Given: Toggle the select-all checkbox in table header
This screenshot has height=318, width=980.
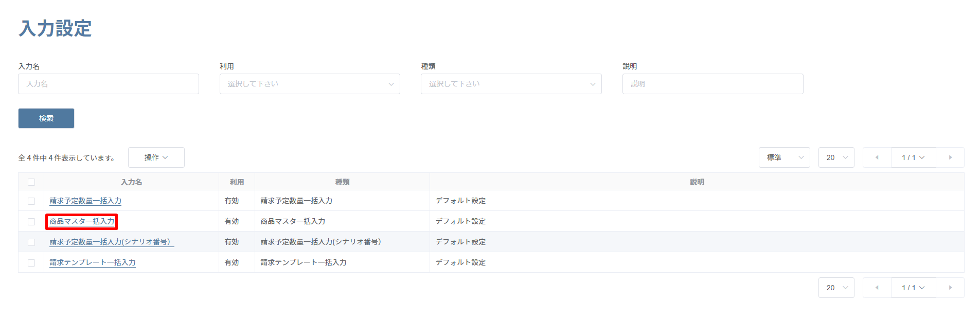Looking at the screenshot, I should point(31,182).
